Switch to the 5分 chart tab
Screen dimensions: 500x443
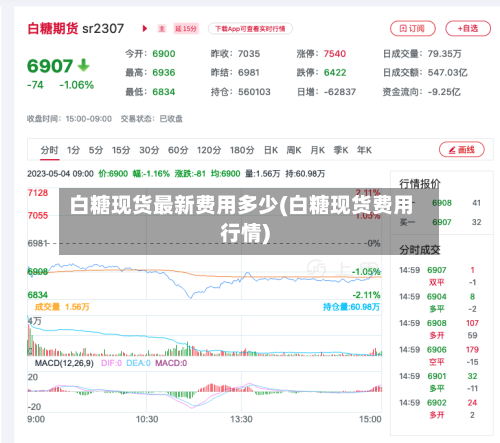[96, 150]
